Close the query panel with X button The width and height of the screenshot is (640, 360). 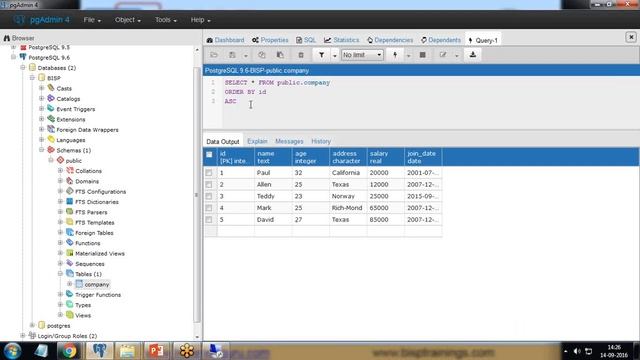pyautogui.click(x=631, y=37)
